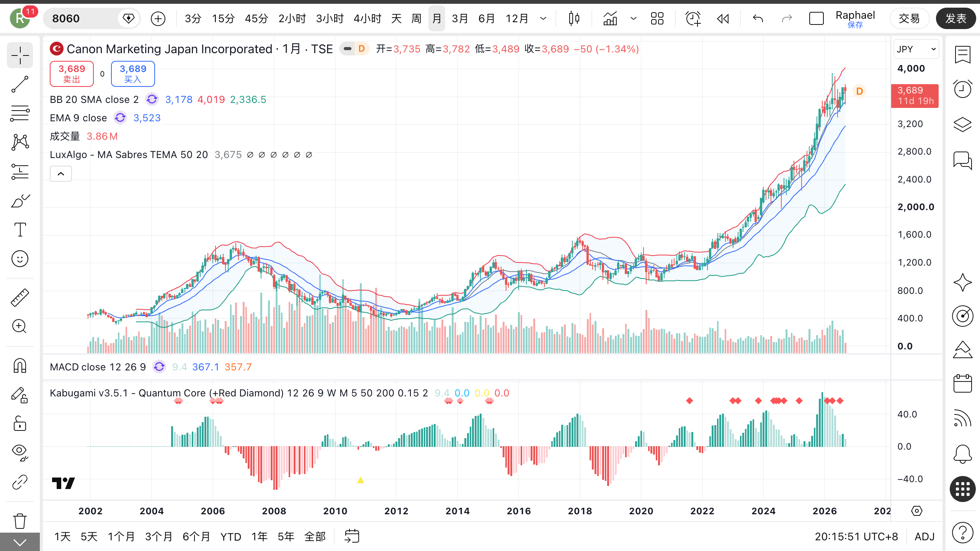The image size is (980, 551).
Task: Open the help center question icon
Action: [962, 532]
